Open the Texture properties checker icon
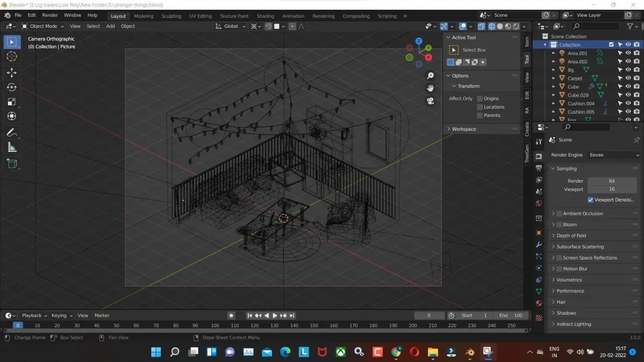 coord(539,317)
